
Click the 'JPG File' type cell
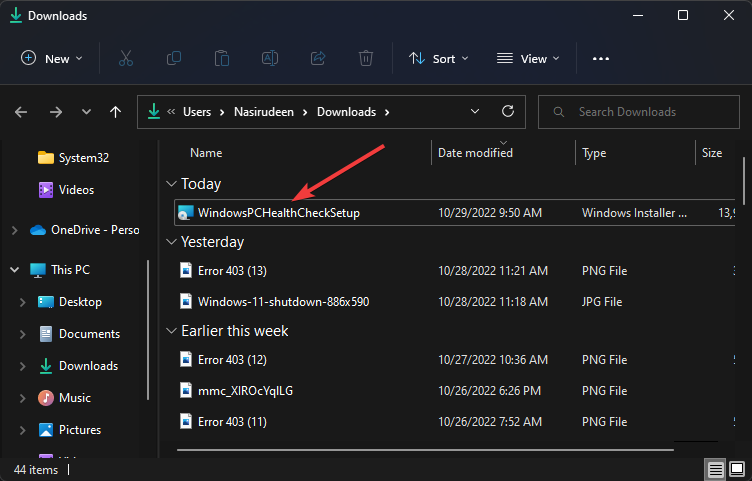(602, 302)
